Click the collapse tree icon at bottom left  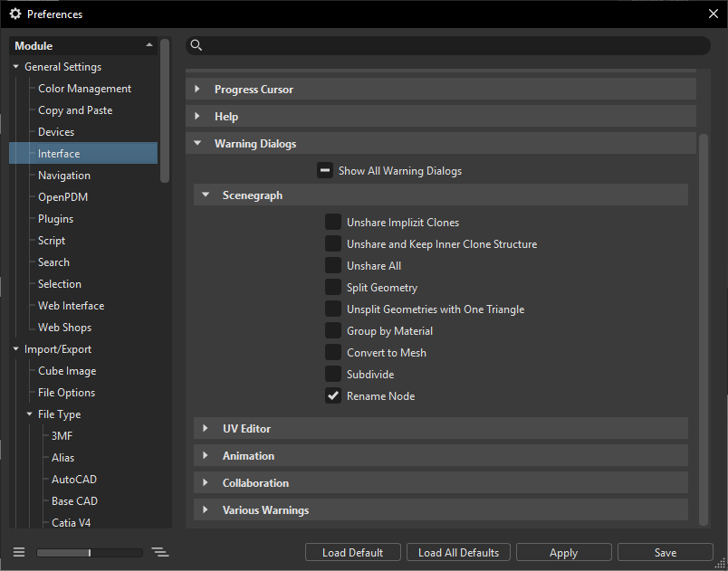click(19, 552)
